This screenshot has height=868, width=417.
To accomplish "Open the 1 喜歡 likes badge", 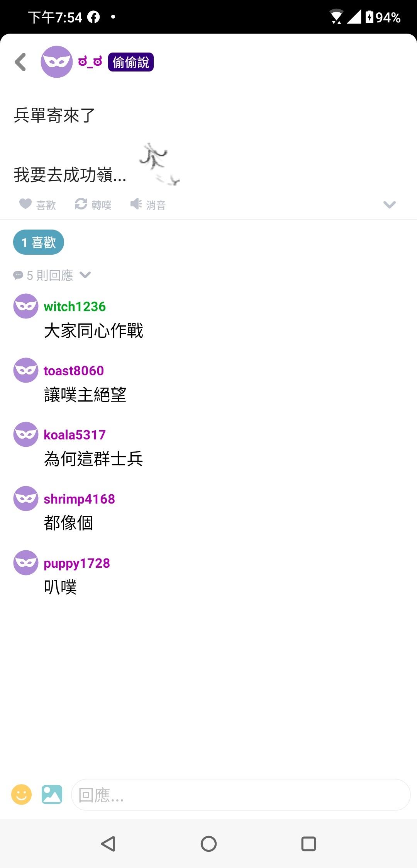I will [39, 242].
